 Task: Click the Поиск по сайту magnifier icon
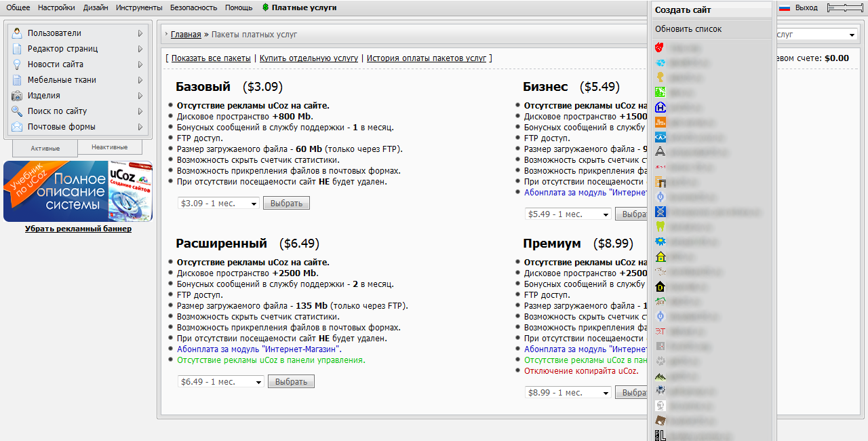[16, 111]
